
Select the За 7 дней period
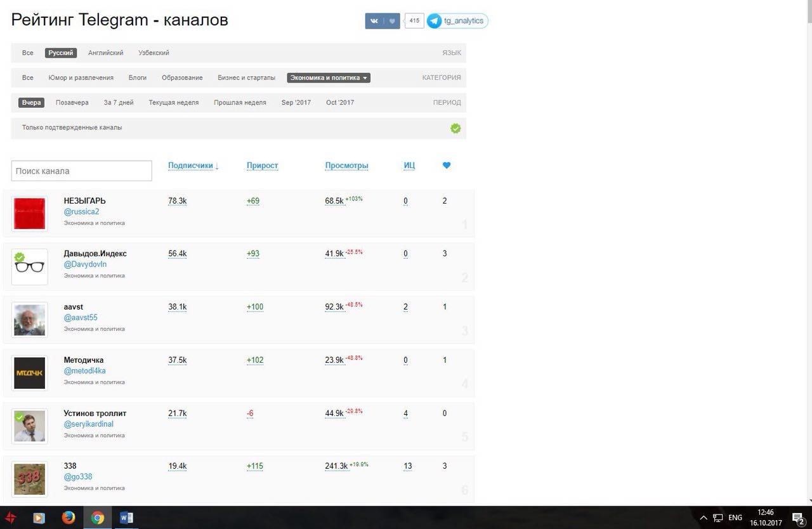(119, 102)
